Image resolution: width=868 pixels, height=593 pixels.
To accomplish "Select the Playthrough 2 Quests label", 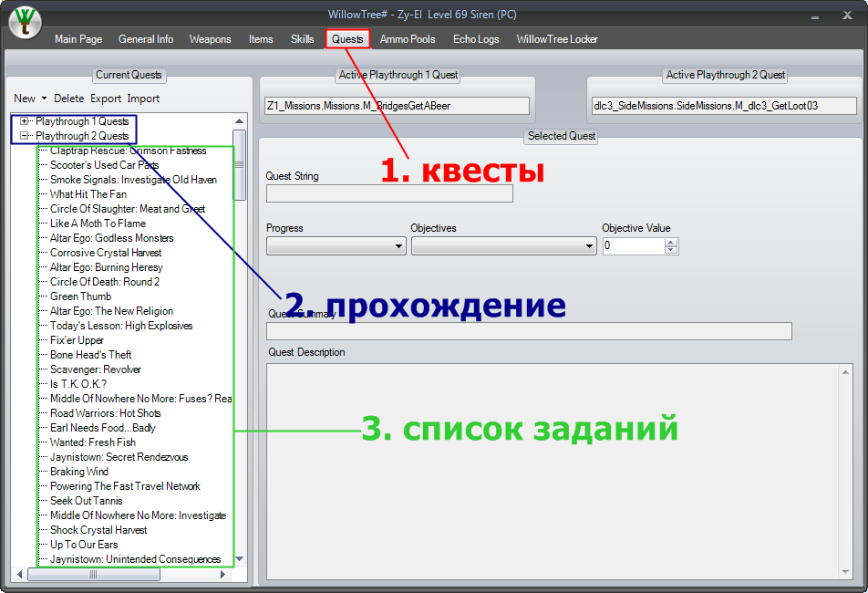I will tap(82, 136).
